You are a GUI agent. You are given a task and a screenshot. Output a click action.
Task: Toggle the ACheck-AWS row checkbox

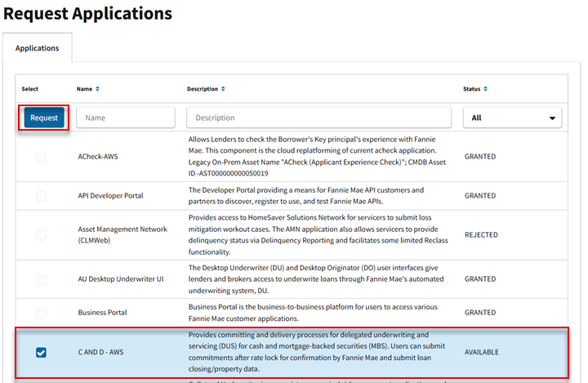[x=42, y=157]
